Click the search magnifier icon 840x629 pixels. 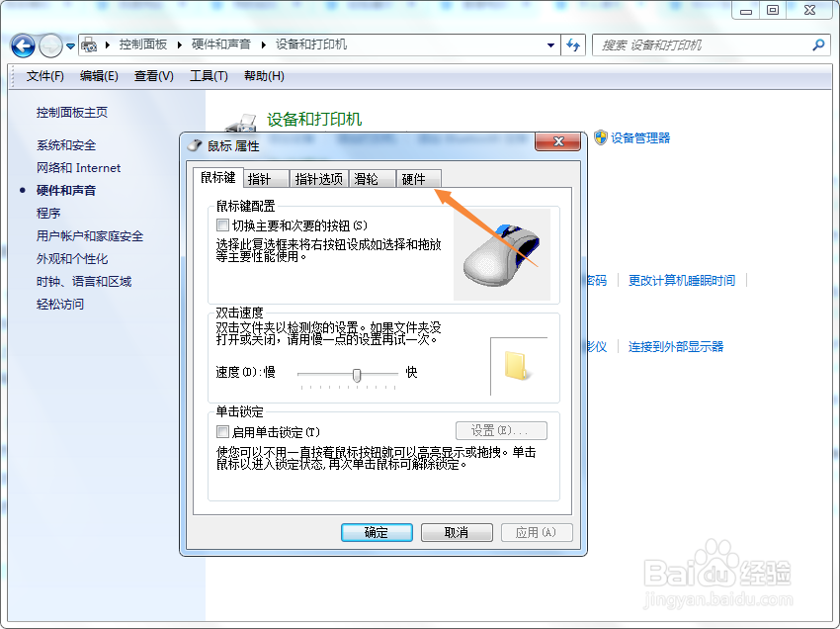[x=818, y=45]
